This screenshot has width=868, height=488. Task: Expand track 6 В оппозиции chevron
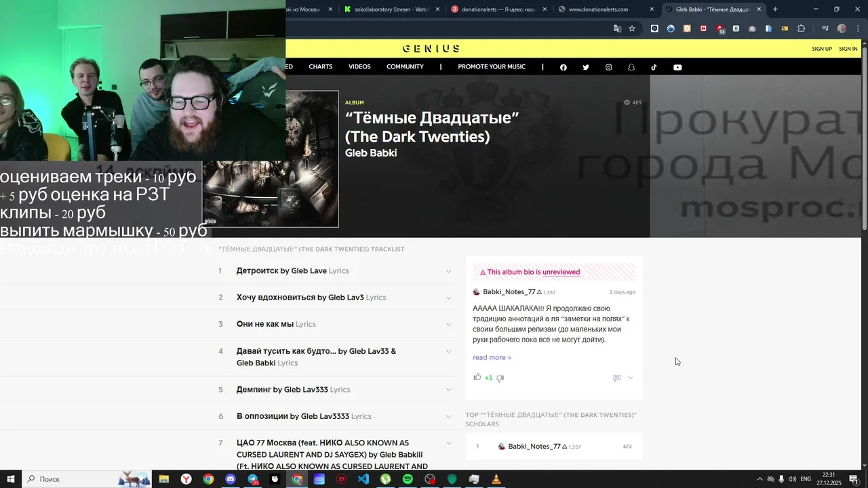point(448,416)
